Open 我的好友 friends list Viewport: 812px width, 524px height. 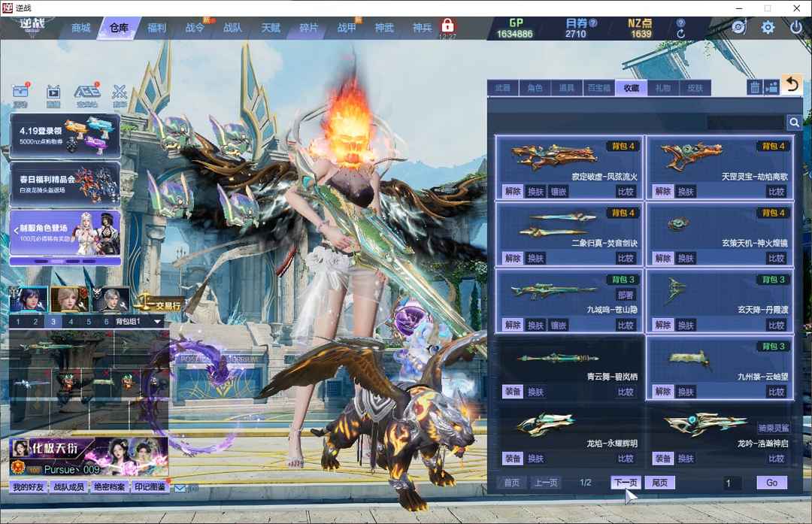click(29, 487)
